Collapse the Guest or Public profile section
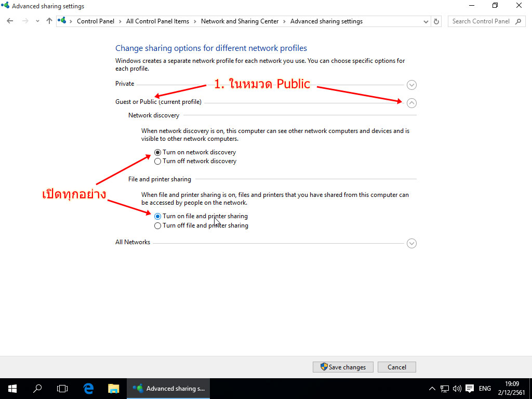 pos(411,103)
